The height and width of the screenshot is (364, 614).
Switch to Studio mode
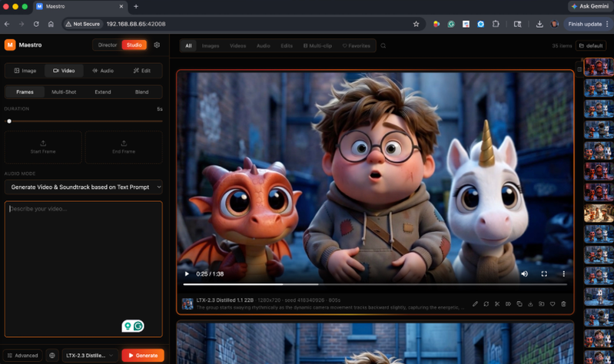[x=134, y=45]
